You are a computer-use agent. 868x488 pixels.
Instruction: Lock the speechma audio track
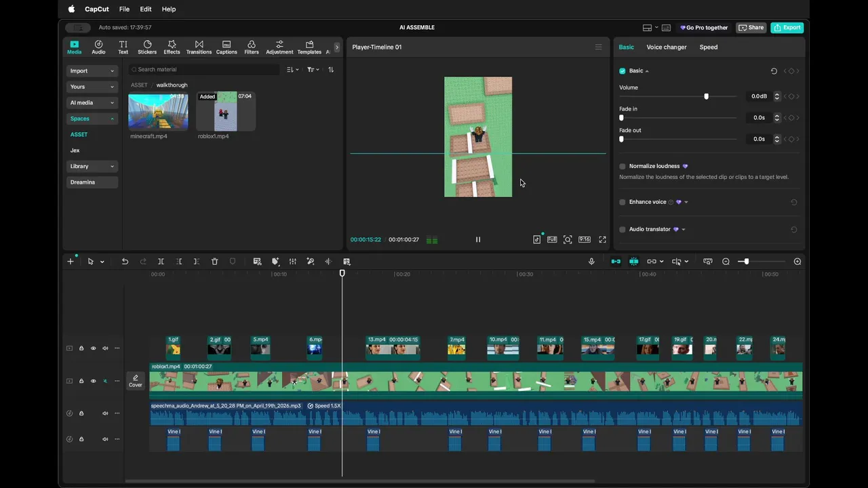81,413
